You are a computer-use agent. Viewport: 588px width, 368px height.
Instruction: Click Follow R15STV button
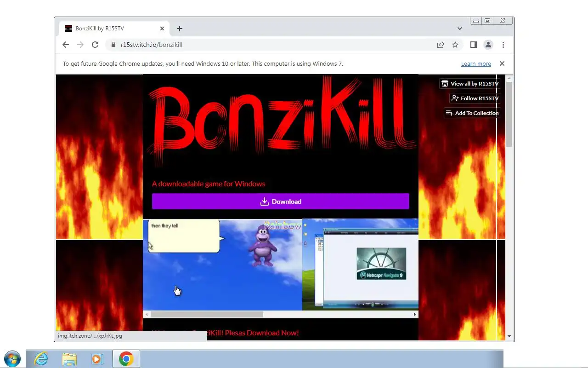coord(475,98)
